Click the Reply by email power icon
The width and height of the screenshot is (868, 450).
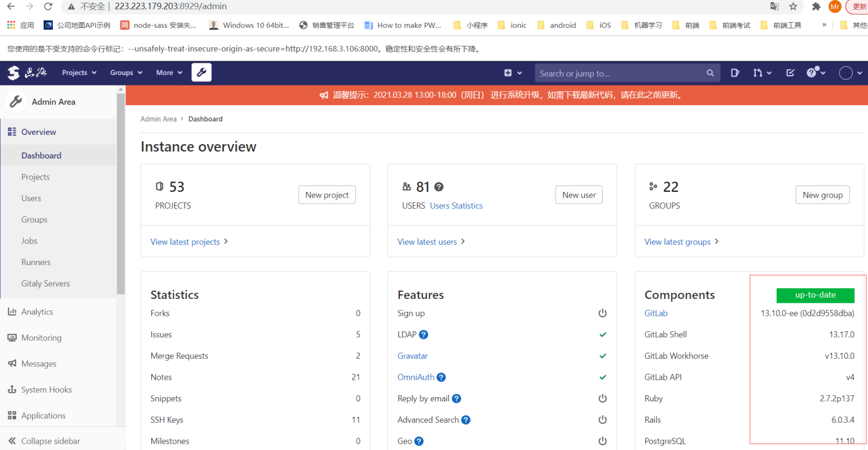coord(602,399)
